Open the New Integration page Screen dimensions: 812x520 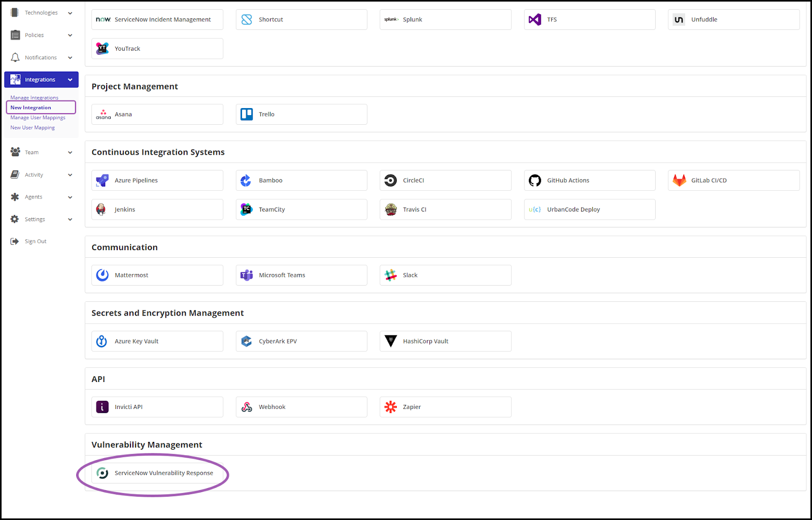tap(30, 107)
